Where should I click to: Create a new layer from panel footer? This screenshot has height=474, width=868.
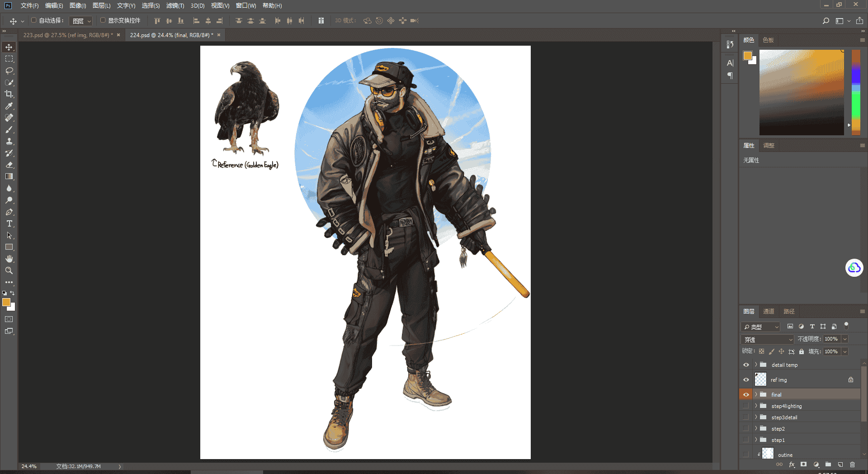pos(840,465)
